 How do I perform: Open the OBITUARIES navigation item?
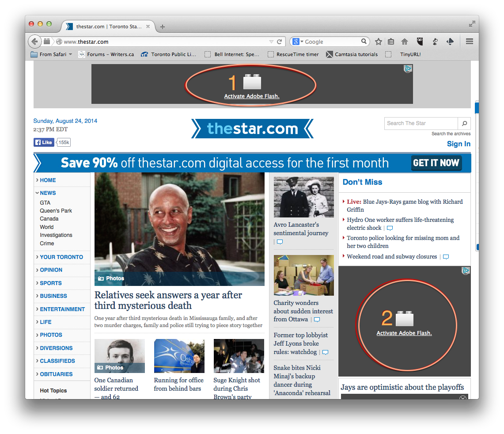click(56, 374)
